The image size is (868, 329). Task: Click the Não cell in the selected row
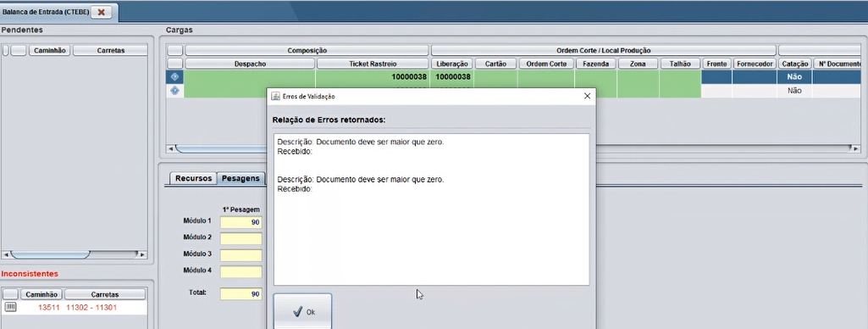(795, 77)
